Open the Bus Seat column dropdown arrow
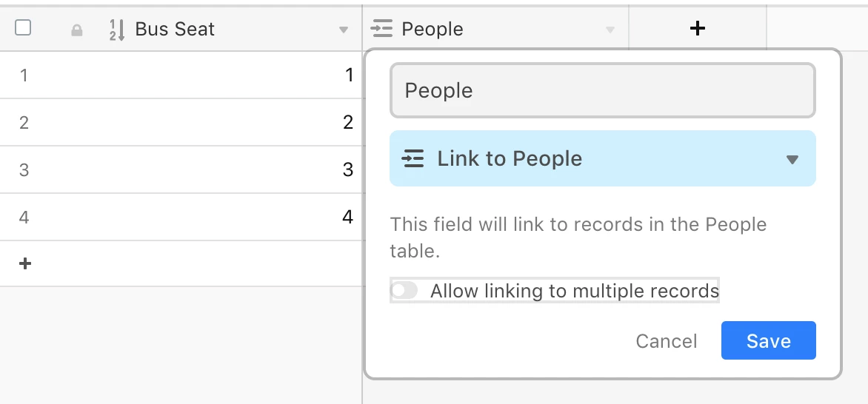This screenshot has height=404, width=868. [x=343, y=30]
